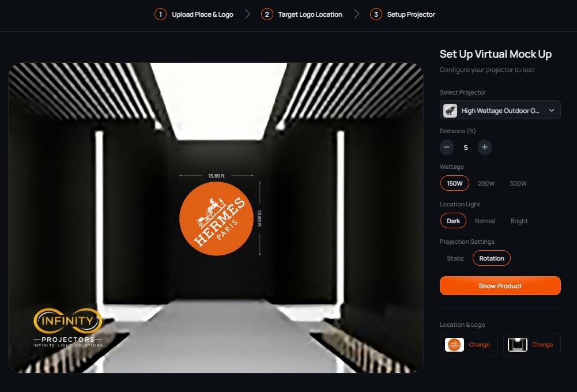
Task: Click the Location & Logo label
Action: point(462,325)
